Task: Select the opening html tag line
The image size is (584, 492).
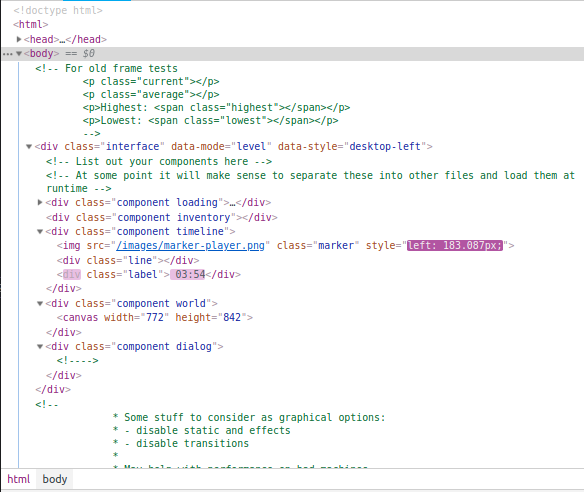Action: 31,25
